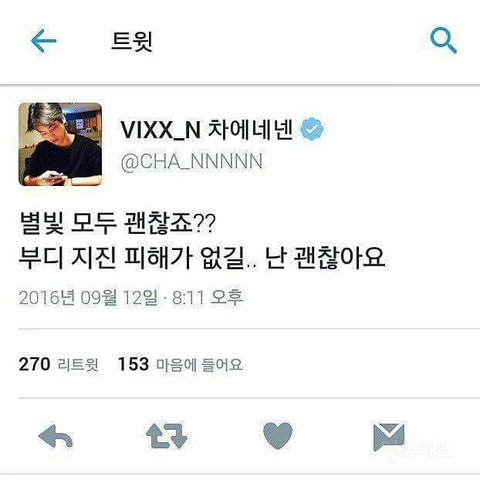Open the date 2016년 09월 12일
This screenshot has width=480, height=480.
click(x=88, y=297)
